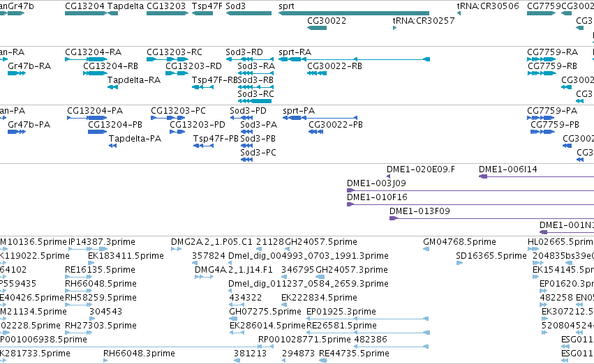Select the CG30022 gene arrow glyph
The image size is (594, 364).
point(317,28)
